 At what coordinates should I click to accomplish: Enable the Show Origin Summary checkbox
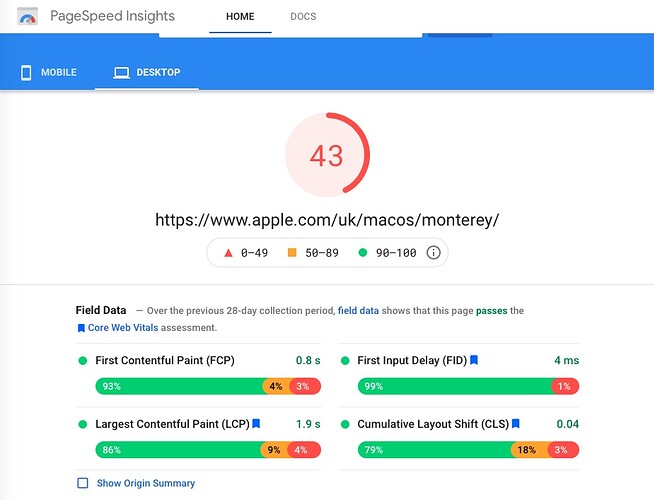pos(83,483)
